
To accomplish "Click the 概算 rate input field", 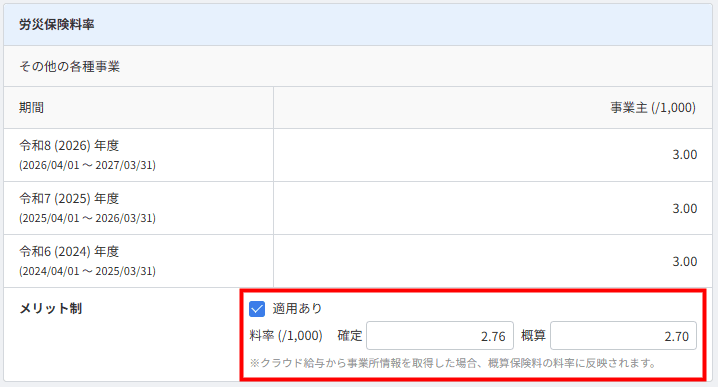I will pos(623,336).
